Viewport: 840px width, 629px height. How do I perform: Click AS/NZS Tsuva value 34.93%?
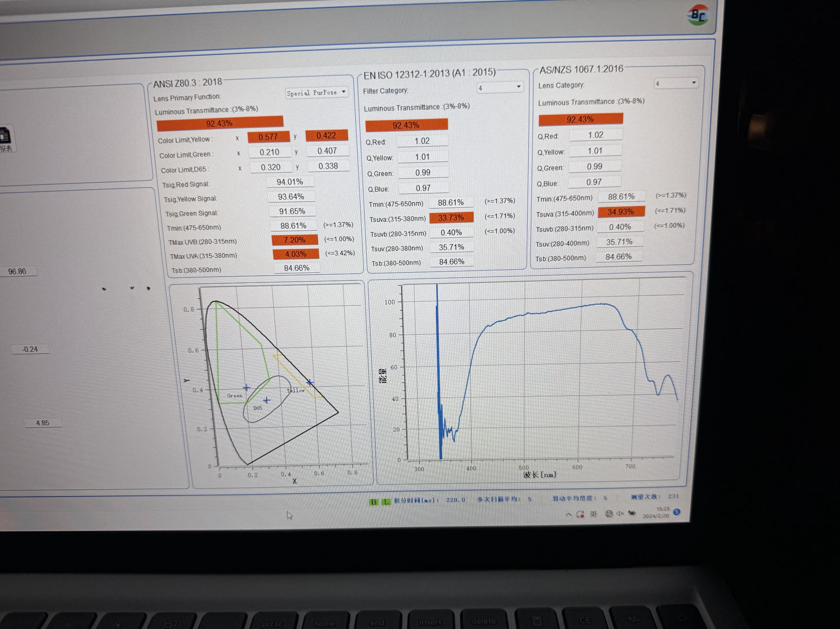(x=620, y=212)
